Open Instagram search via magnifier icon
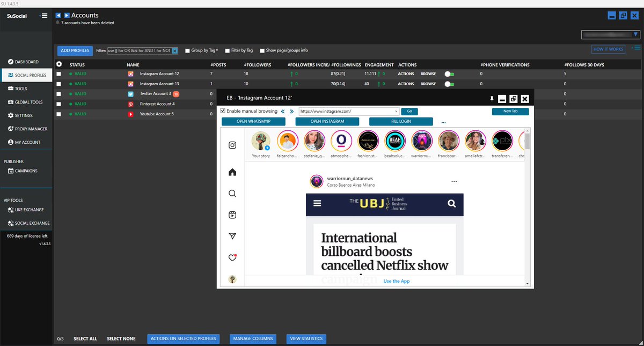Image resolution: width=644 pixels, height=346 pixels. pos(232,193)
